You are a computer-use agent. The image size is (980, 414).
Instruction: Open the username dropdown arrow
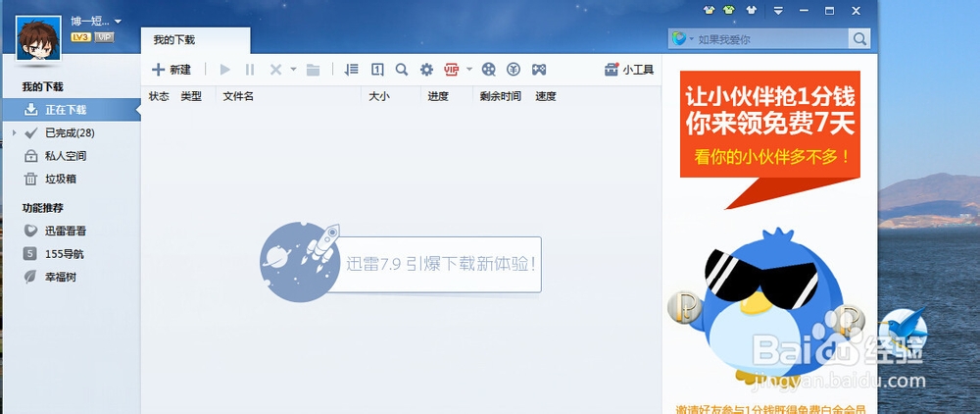[118, 22]
